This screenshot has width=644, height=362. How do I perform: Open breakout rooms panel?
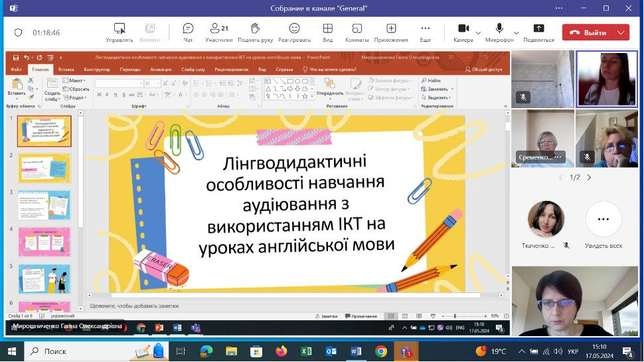[x=357, y=32]
